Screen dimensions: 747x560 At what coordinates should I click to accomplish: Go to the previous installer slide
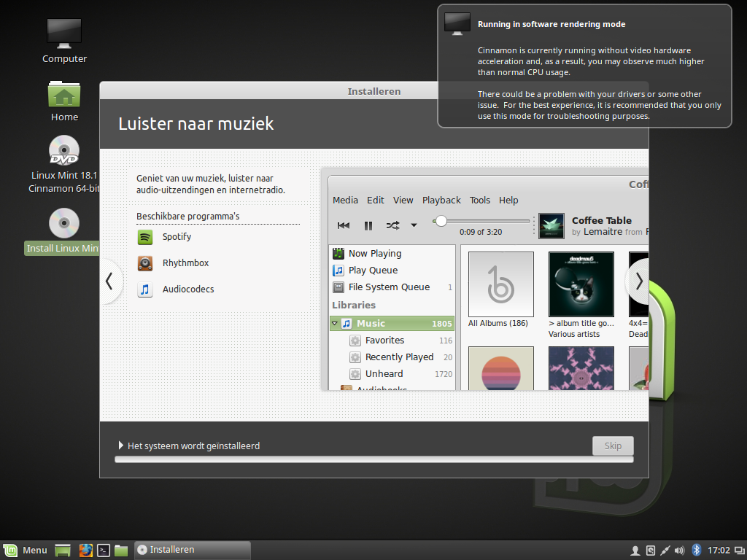(109, 281)
